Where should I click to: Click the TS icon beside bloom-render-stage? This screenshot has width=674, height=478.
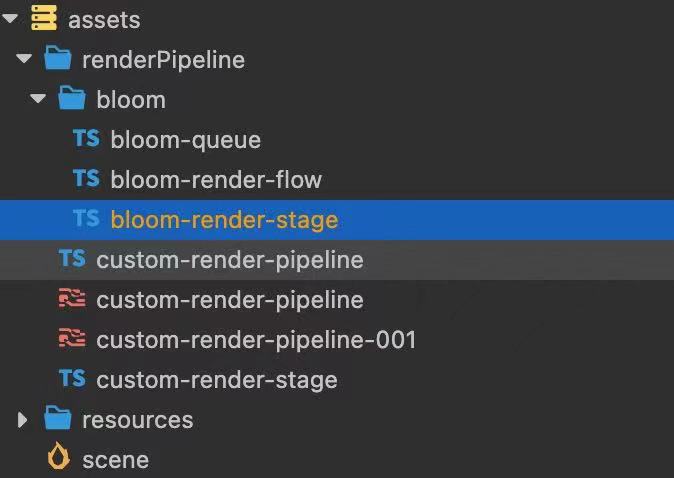pyautogui.click(x=86, y=219)
